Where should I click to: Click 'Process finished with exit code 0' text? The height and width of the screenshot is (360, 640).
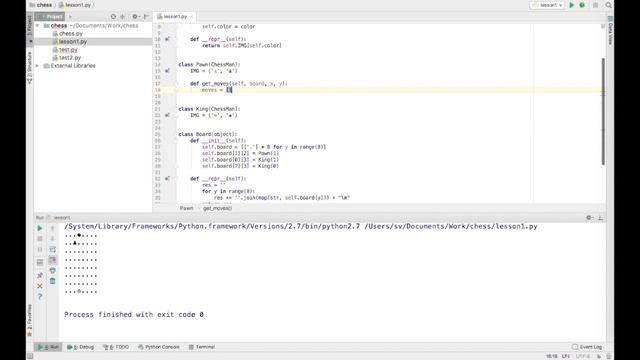pyautogui.click(x=134, y=315)
